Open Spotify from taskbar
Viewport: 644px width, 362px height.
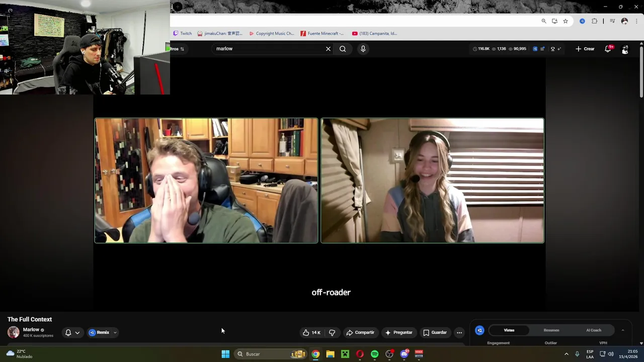point(375,354)
